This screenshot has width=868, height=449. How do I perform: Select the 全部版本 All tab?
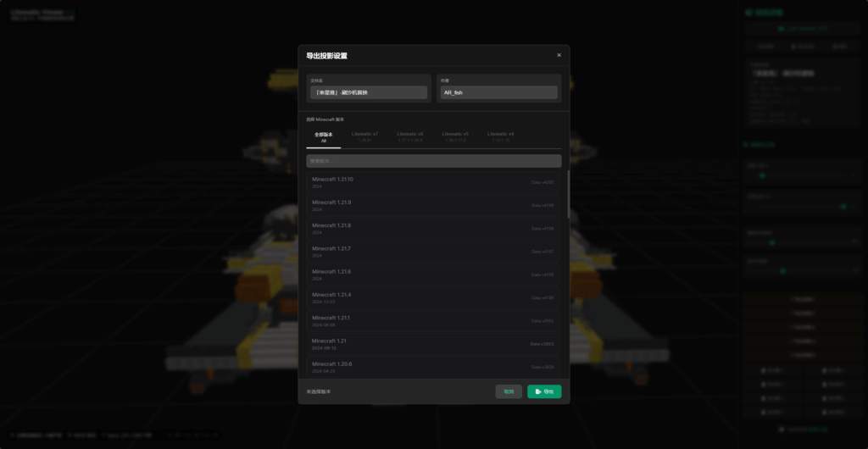pyautogui.click(x=324, y=136)
